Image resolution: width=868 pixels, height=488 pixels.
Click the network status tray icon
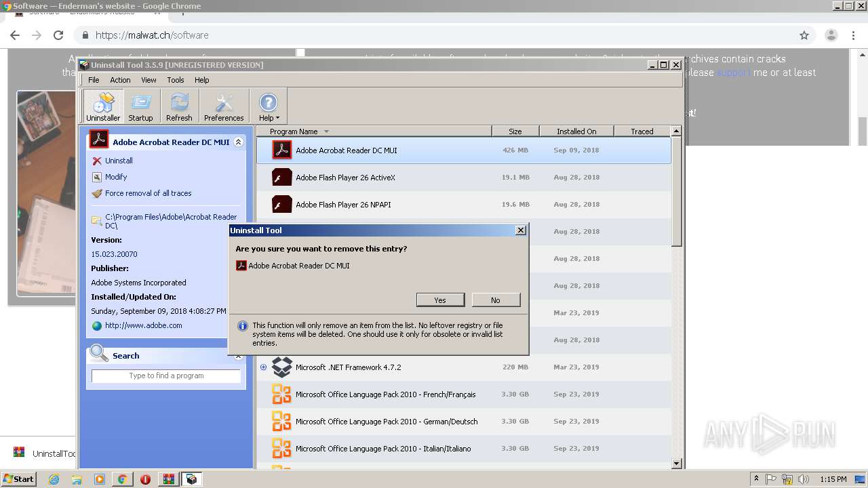(x=788, y=479)
